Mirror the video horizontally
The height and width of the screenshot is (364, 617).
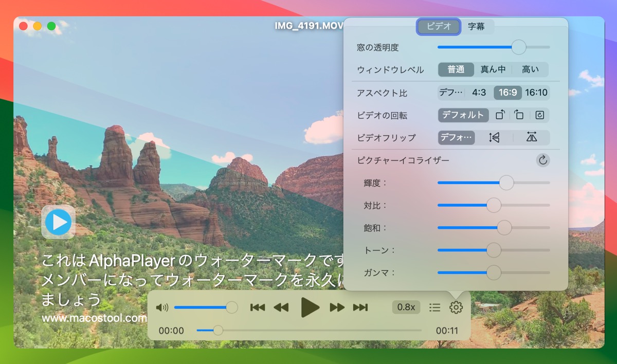pyautogui.click(x=532, y=137)
